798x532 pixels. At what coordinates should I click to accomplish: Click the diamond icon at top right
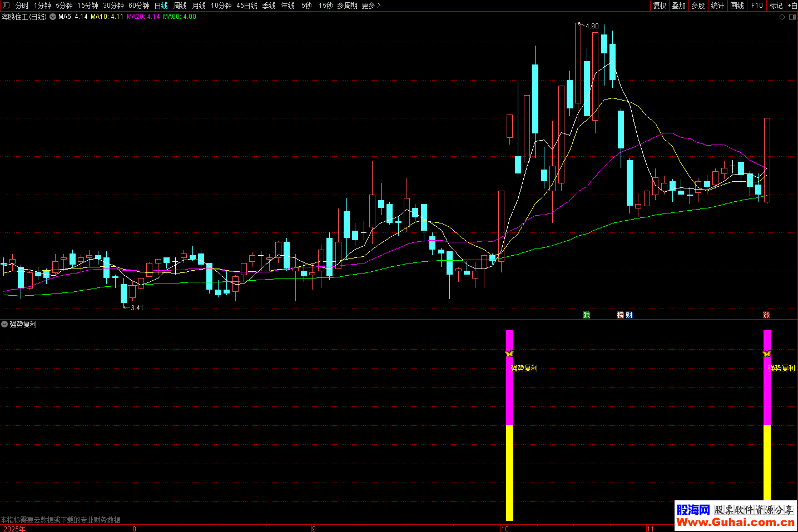click(782, 17)
